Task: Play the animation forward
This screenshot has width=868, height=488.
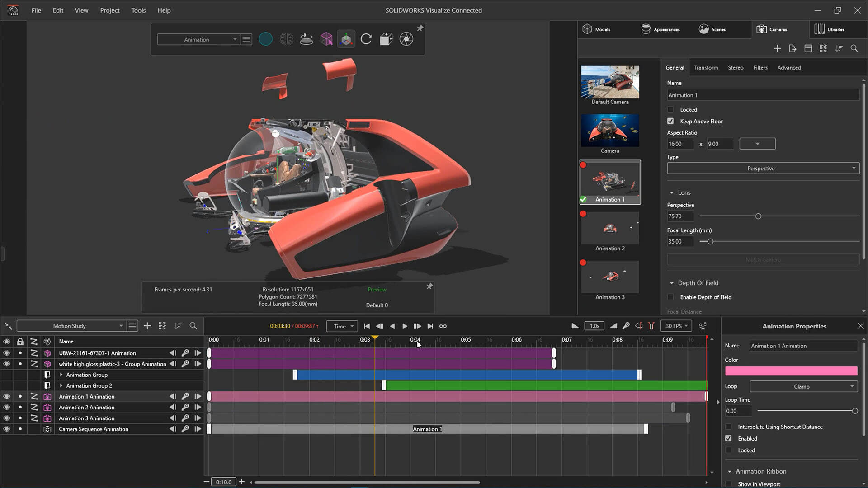Action: (405, 326)
